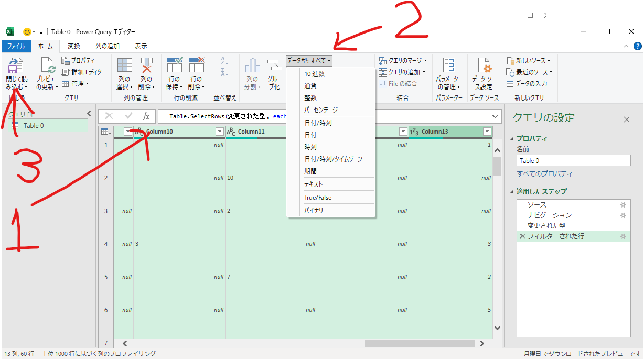Choose テキスト in the data type menu
The image size is (644, 360).
(x=314, y=184)
